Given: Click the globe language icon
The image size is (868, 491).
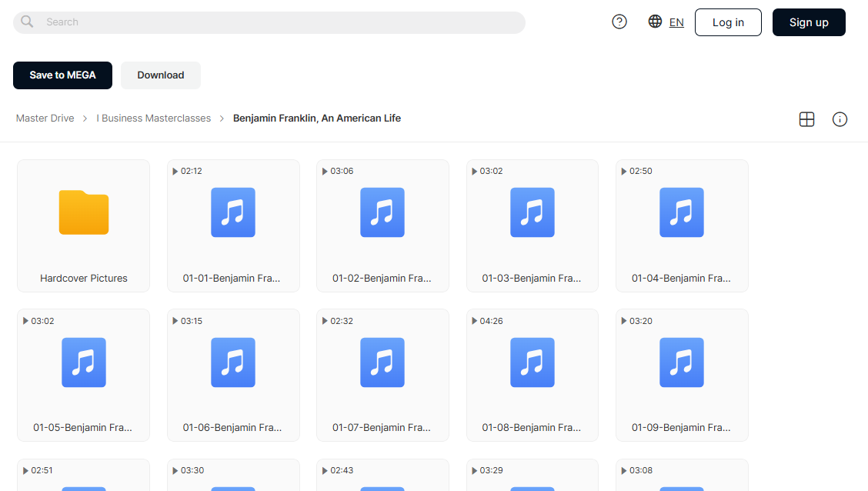Looking at the screenshot, I should click(x=655, y=22).
